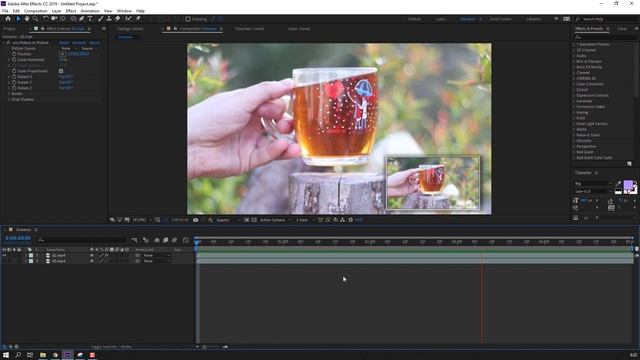The image size is (640, 360).
Task: Take a snapshot with the camera icon
Action: (196, 220)
